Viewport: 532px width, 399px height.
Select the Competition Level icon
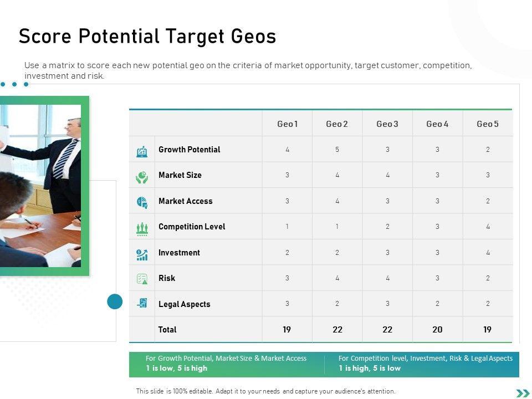tap(142, 228)
